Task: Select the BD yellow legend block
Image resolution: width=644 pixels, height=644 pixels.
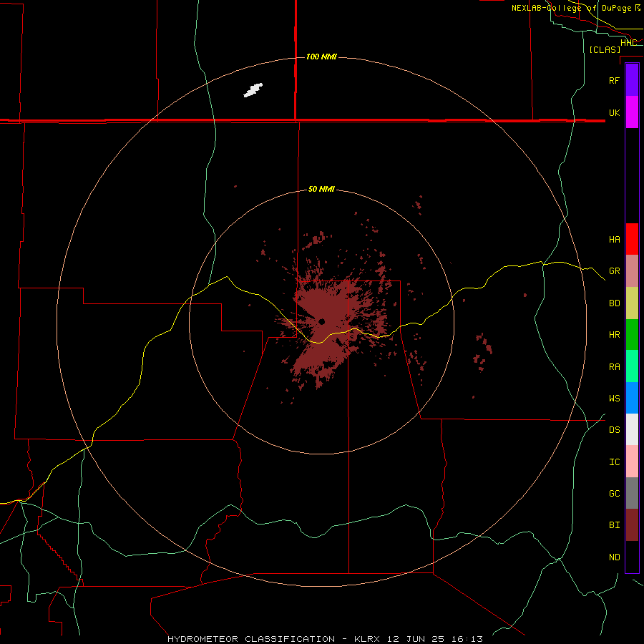Action: pos(632,303)
